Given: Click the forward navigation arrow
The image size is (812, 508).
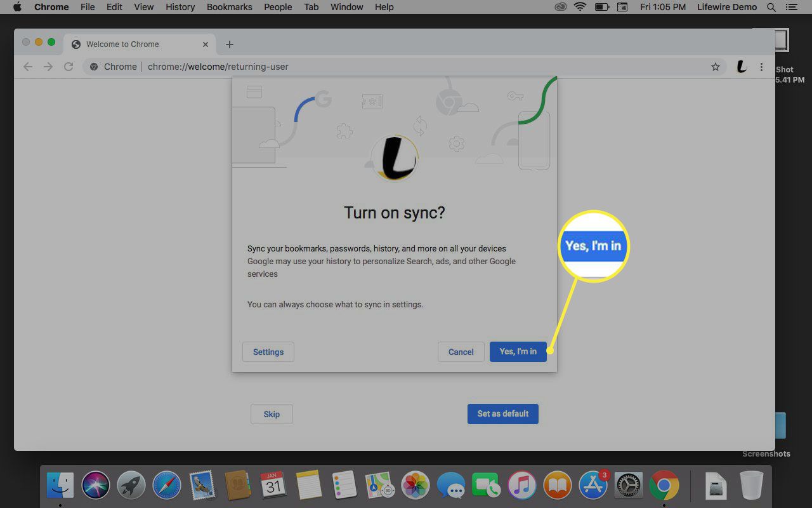Looking at the screenshot, I should click(48, 67).
